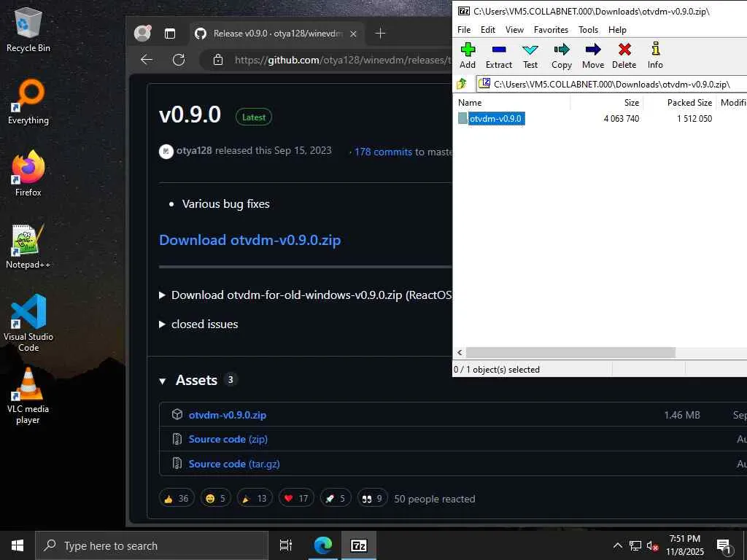Open the Firefox desktop icon
The image size is (747, 560).
coord(28,174)
